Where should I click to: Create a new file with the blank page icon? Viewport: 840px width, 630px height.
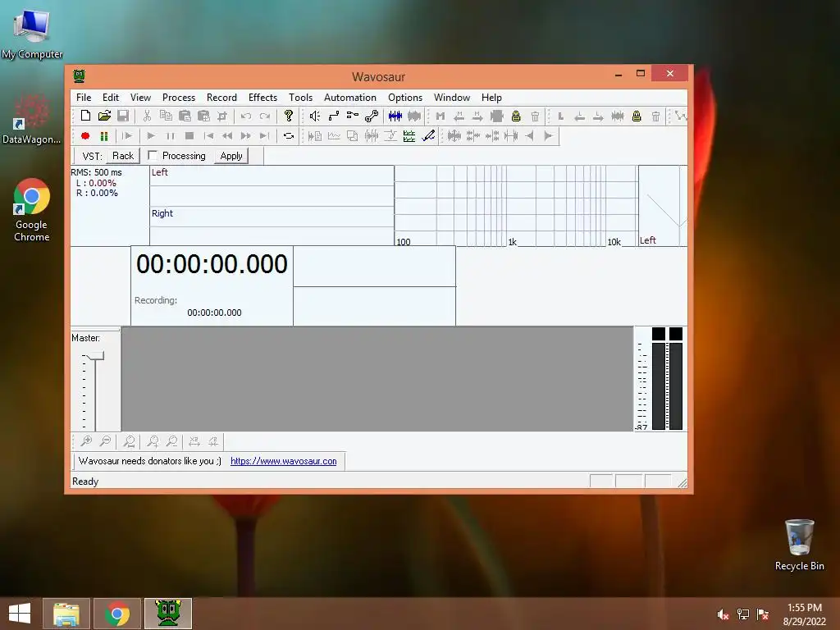click(x=85, y=116)
